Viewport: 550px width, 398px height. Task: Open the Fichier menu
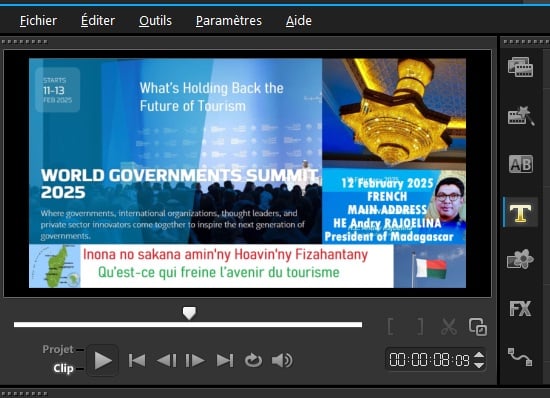point(38,21)
